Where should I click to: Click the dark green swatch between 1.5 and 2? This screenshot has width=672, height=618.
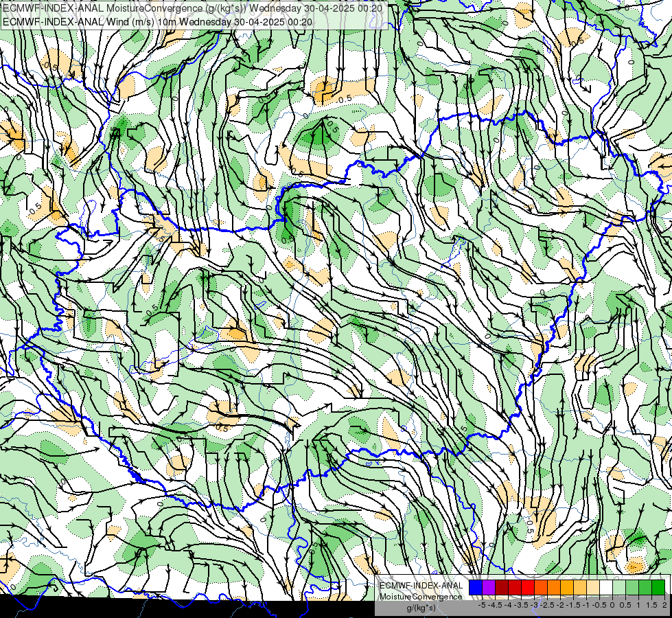pyautogui.click(x=658, y=587)
